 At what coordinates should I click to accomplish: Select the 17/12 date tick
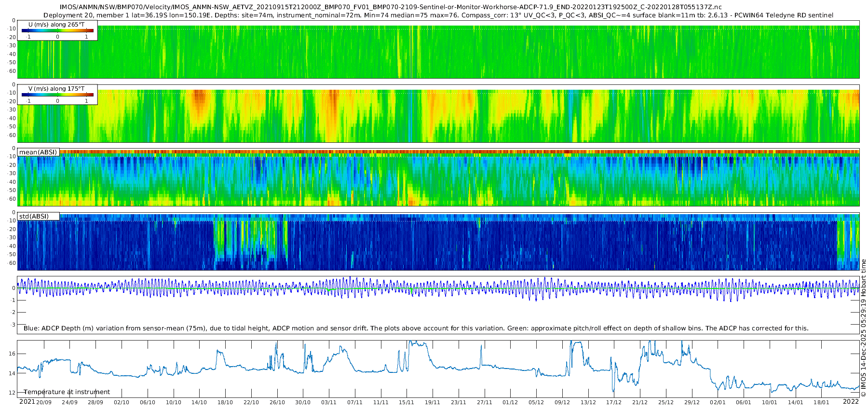614,402
